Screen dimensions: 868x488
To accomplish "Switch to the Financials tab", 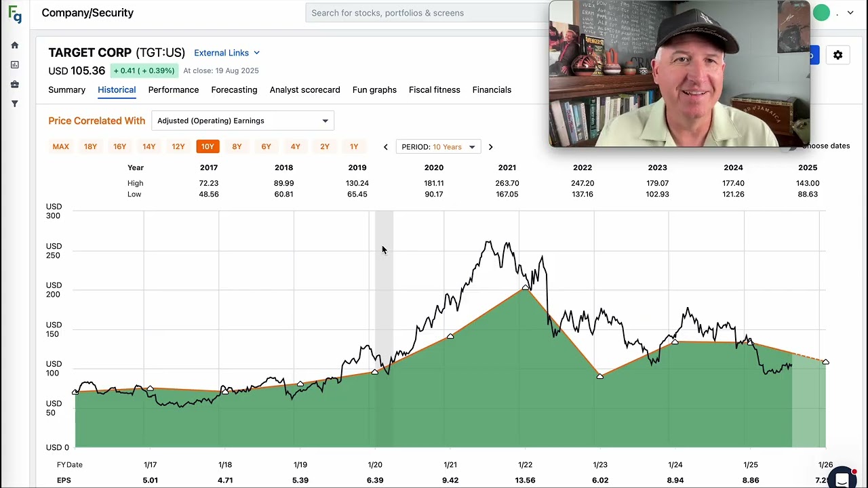I will point(492,90).
